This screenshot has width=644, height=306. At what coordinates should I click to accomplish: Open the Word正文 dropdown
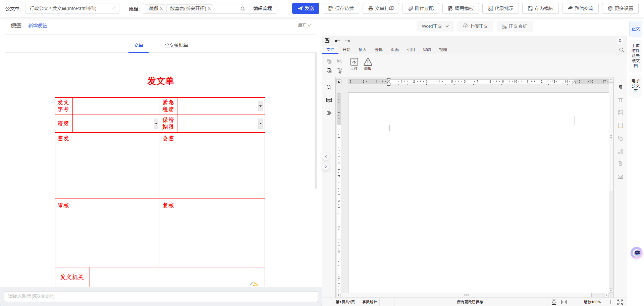435,26
